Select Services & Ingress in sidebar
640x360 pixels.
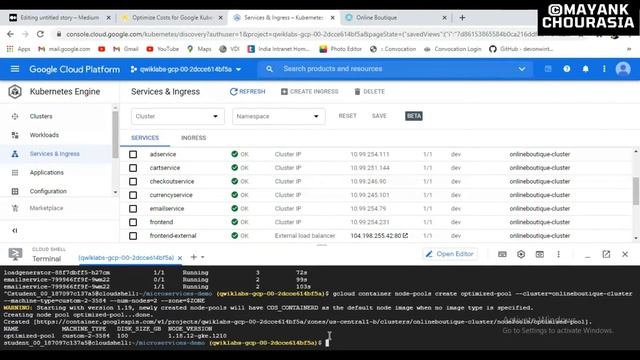pos(55,154)
